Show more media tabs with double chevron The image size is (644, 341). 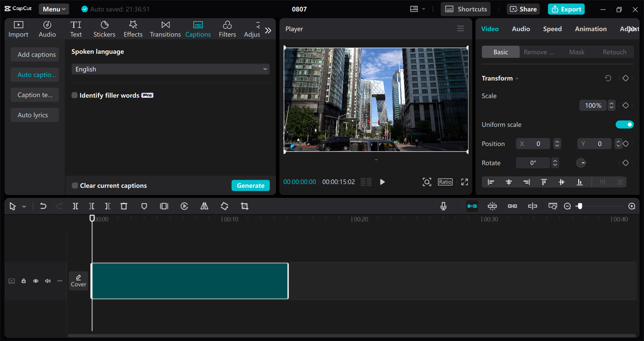pos(268,30)
